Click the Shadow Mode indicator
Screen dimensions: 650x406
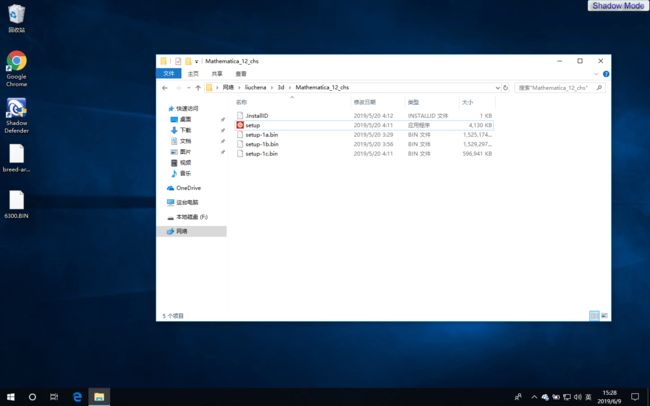[x=618, y=6]
